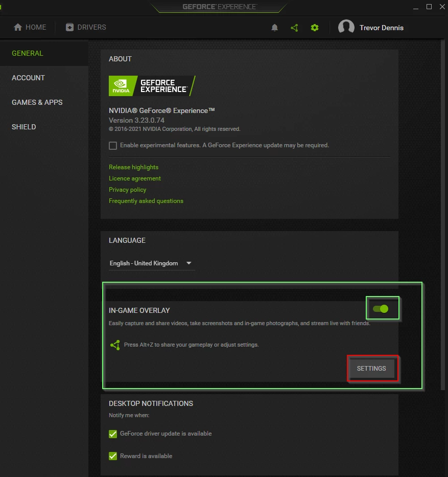Viewport: 448px width, 477px height.
Task: Open Frequently asked questions link
Action: [146, 201]
